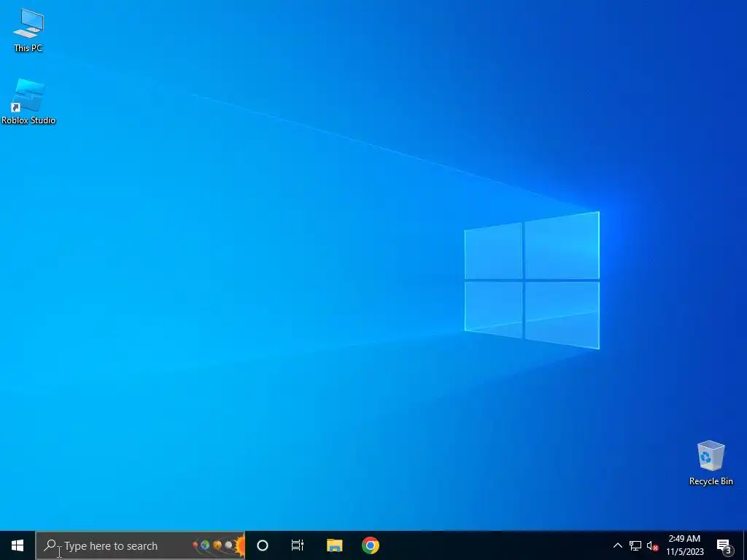The height and width of the screenshot is (560, 747).
Task: Select the Roblox Studio shortcut icon
Action: [28, 101]
